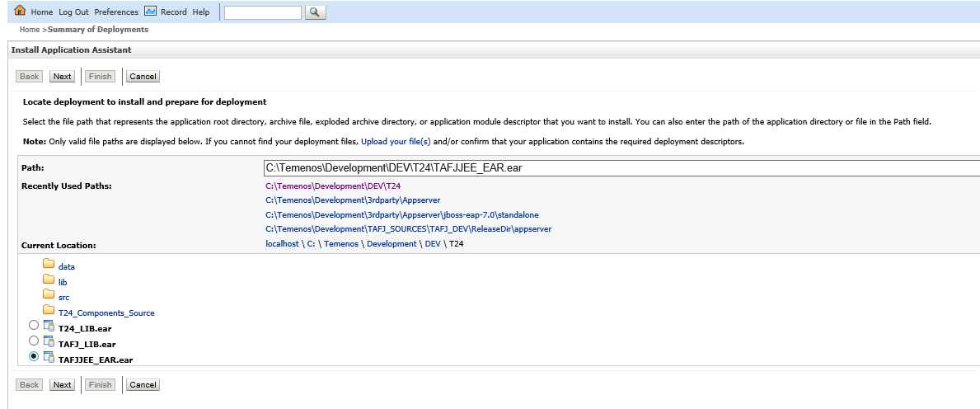Image resolution: width=980 pixels, height=409 pixels.
Task: Click the bottom Cancel button
Action: [143, 385]
